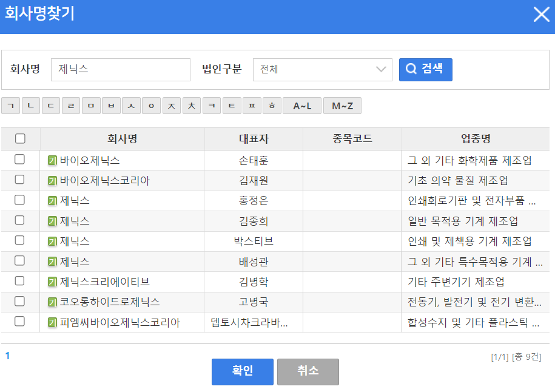This screenshot has width=555, height=392.
Task: Select company name 코오롱하이드로제닉스
Action: tap(110, 302)
